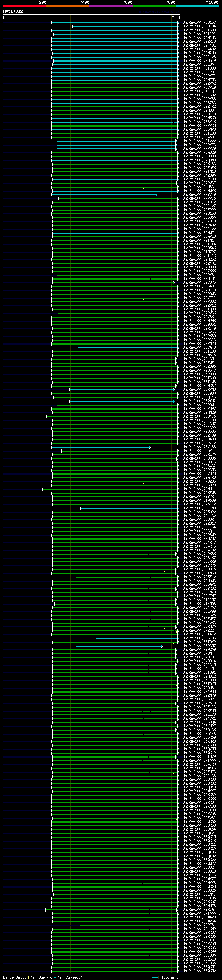Select label UniRef100_Q68V46
Viewport: 222px width, 980px height.
click(x=199, y=122)
